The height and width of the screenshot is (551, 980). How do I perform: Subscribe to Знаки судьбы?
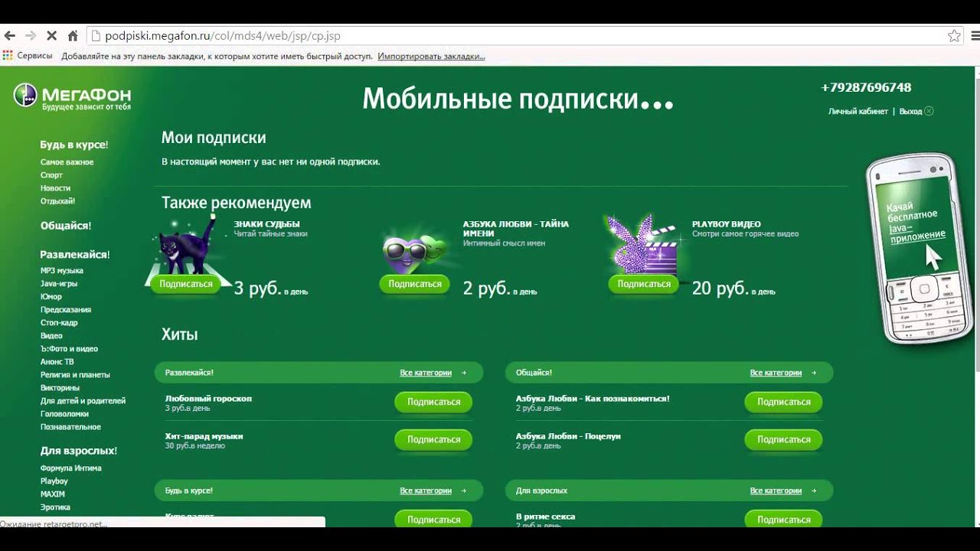[x=185, y=284]
